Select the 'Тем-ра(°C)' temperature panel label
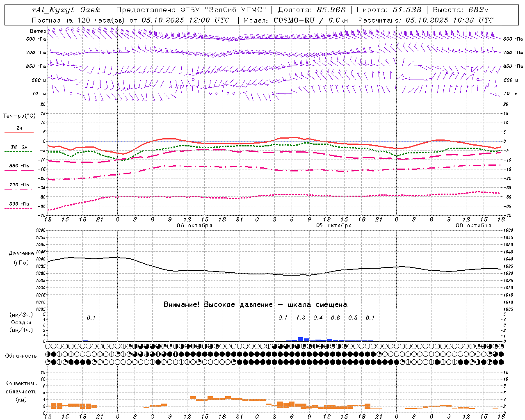 [19, 116]
